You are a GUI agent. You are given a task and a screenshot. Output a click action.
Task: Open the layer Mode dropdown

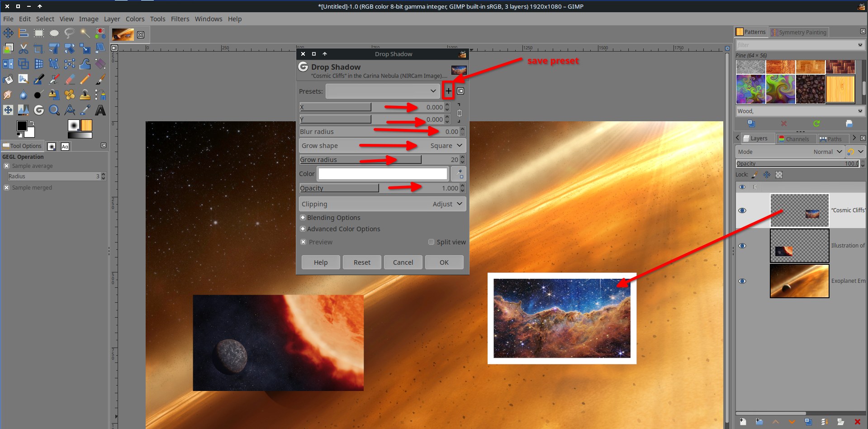(x=790, y=152)
